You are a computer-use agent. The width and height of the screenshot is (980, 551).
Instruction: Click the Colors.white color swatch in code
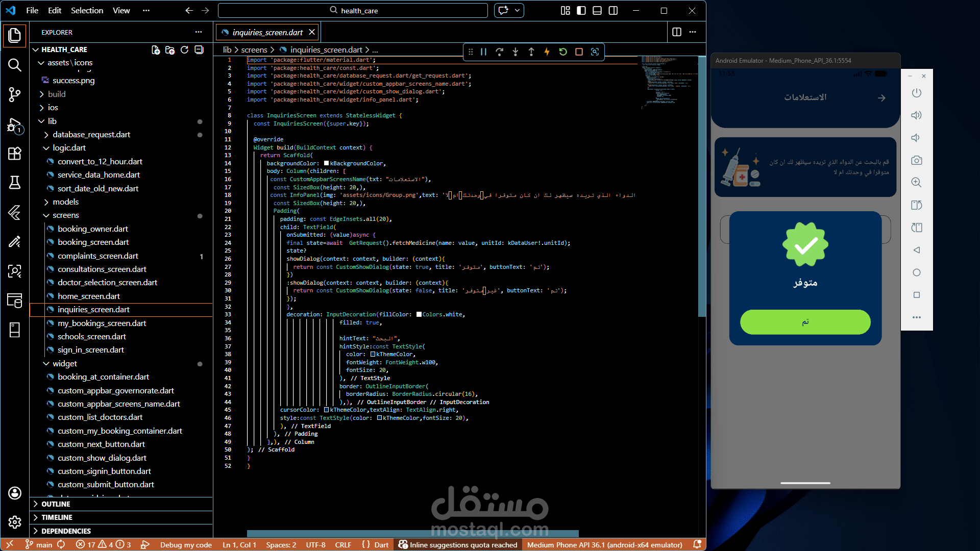click(419, 314)
